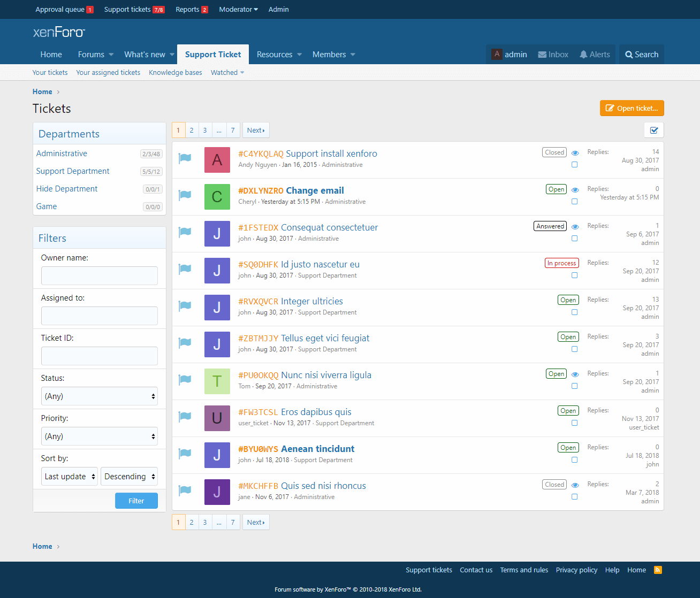Click the RSS feed icon in footer

[x=658, y=570]
